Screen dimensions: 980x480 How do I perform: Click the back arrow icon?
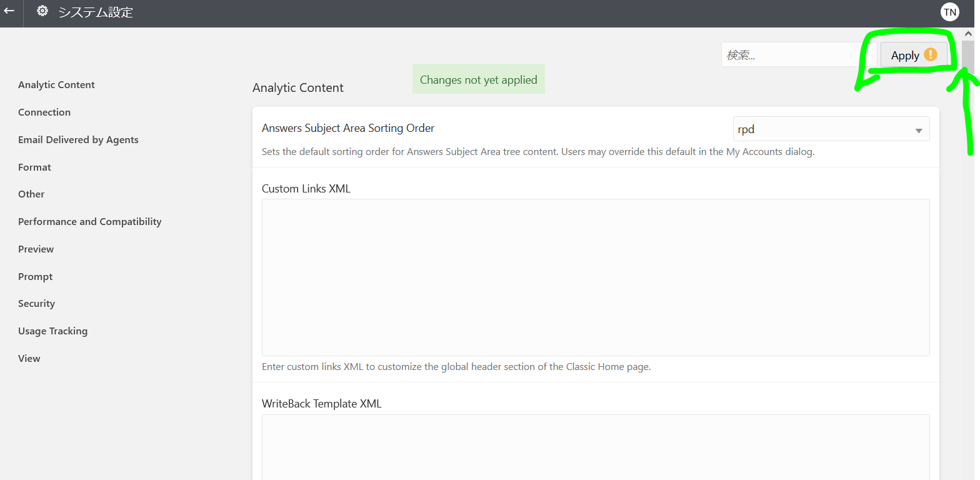point(9,11)
